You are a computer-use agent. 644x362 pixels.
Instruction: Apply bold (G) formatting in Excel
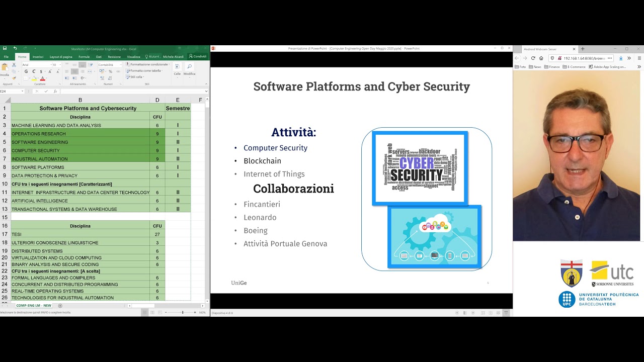coord(26,71)
